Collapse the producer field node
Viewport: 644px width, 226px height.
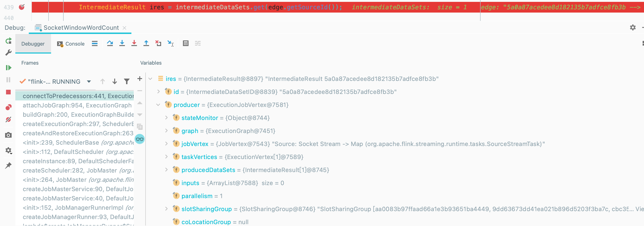click(158, 105)
